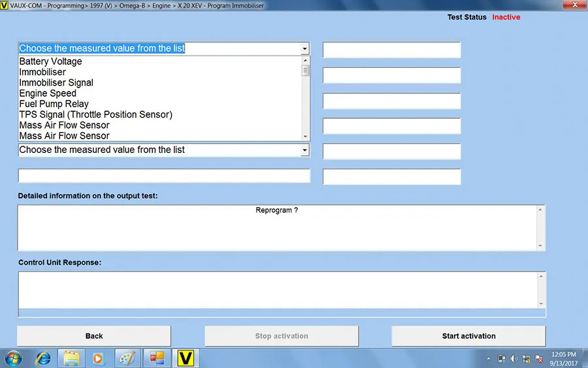Open the volume speaker tray icon
588x368 pixels.
tap(514, 359)
